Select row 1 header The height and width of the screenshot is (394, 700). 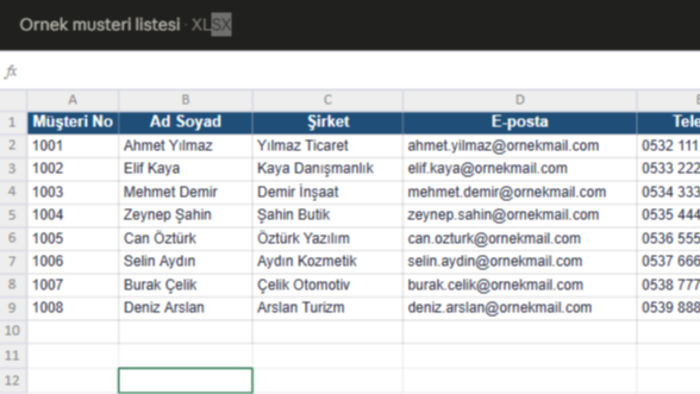pos(13,122)
